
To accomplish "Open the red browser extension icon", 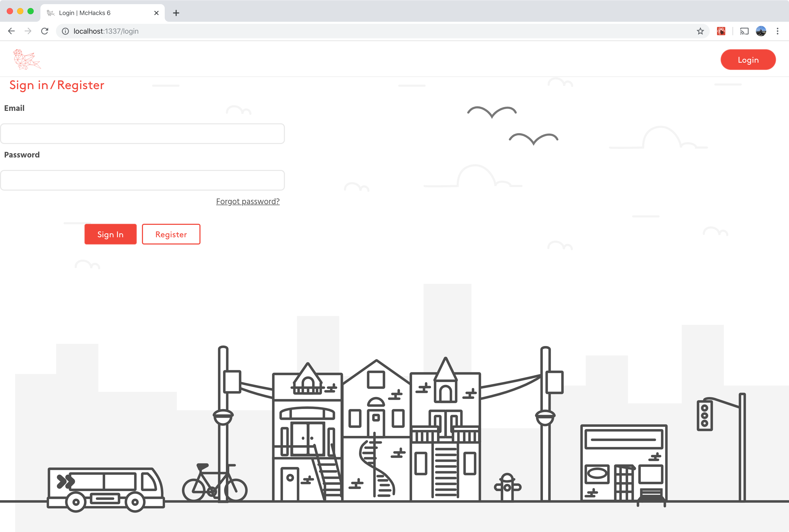I will 721,31.
